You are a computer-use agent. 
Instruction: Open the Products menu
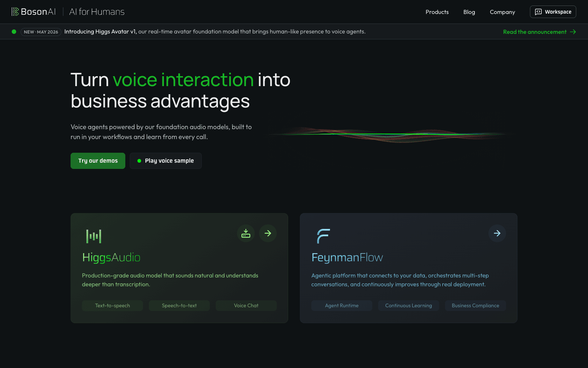tap(437, 12)
